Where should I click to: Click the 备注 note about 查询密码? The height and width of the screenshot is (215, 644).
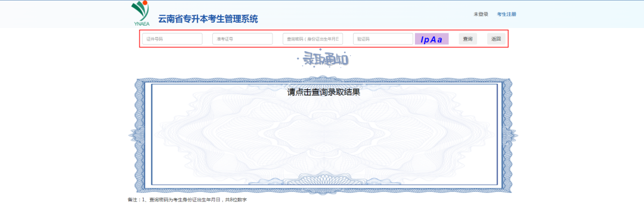point(187,200)
